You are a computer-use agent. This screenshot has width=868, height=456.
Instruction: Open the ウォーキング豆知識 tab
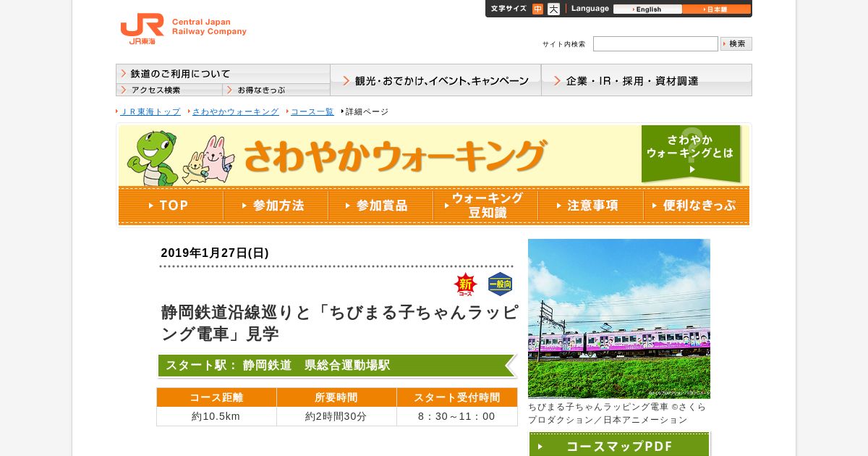pos(485,206)
